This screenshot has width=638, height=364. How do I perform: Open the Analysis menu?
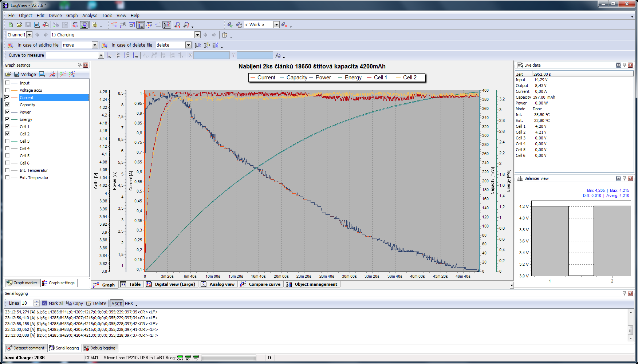90,16
